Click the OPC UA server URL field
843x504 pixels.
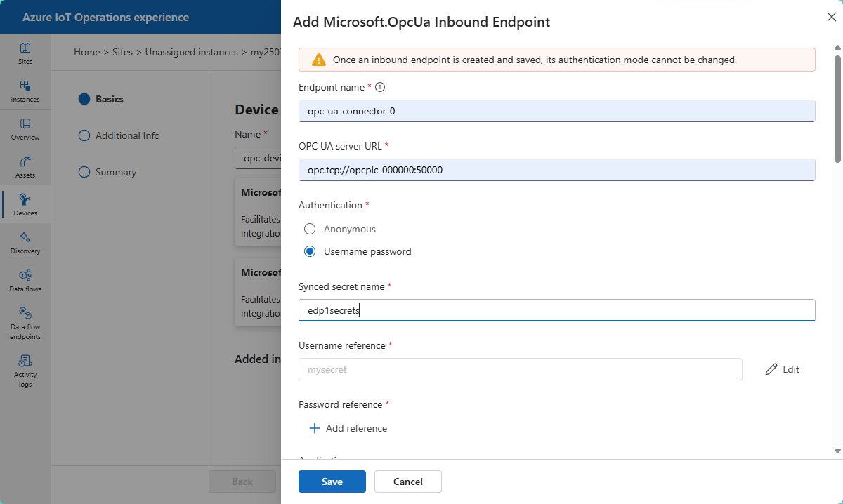click(x=556, y=170)
